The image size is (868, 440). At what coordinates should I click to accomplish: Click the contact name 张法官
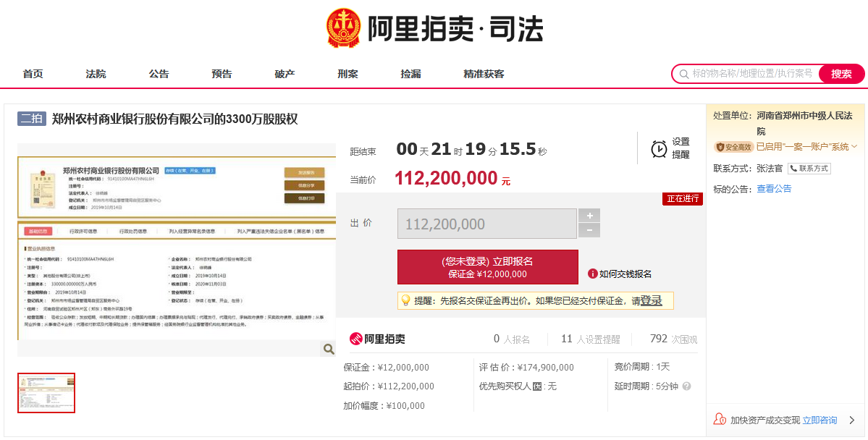pos(770,168)
